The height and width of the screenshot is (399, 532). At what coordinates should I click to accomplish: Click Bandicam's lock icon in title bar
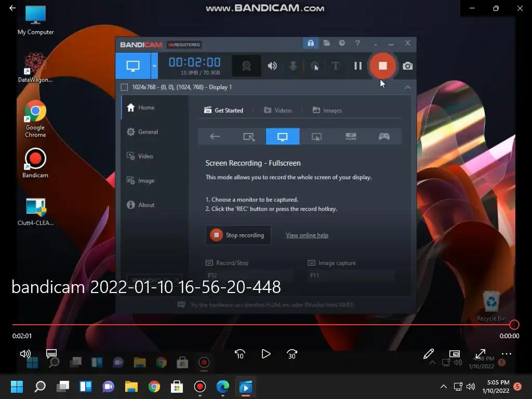(x=311, y=43)
